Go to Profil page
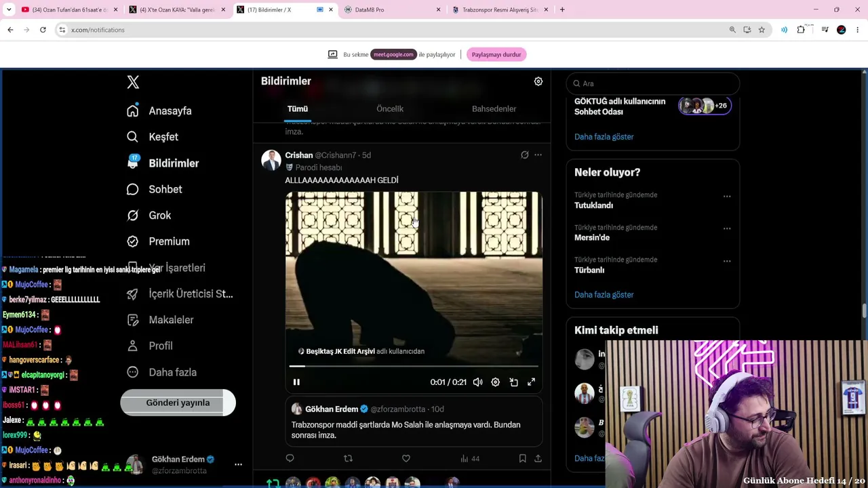The width and height of the screenshot is (868, 488). click(151, 346)
